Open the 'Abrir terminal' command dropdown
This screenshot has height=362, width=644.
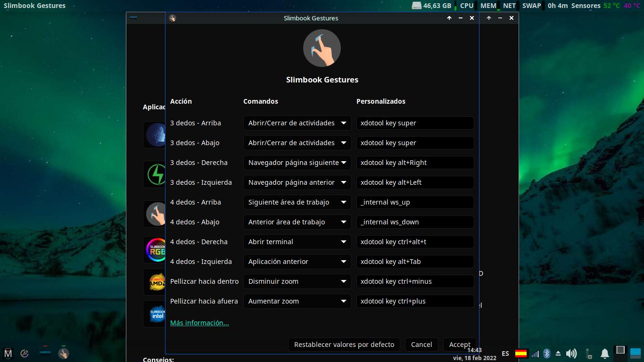pos(297,242)
